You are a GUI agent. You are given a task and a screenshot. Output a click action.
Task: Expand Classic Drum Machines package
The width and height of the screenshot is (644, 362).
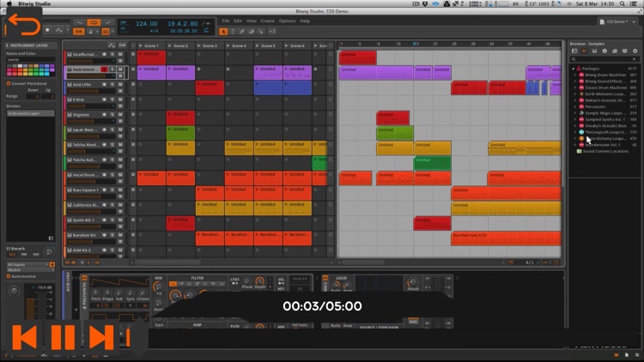click(575, 87)
